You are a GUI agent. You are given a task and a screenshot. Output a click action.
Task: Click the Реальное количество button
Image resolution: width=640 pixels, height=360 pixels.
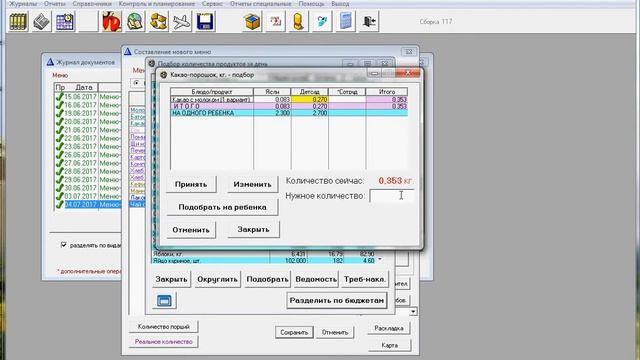(x=164, y=342)
